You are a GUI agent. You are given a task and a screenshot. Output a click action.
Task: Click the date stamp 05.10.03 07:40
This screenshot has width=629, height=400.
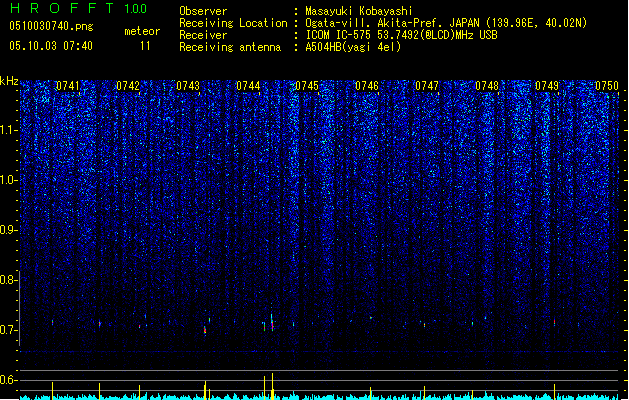(x=51, y=46)
